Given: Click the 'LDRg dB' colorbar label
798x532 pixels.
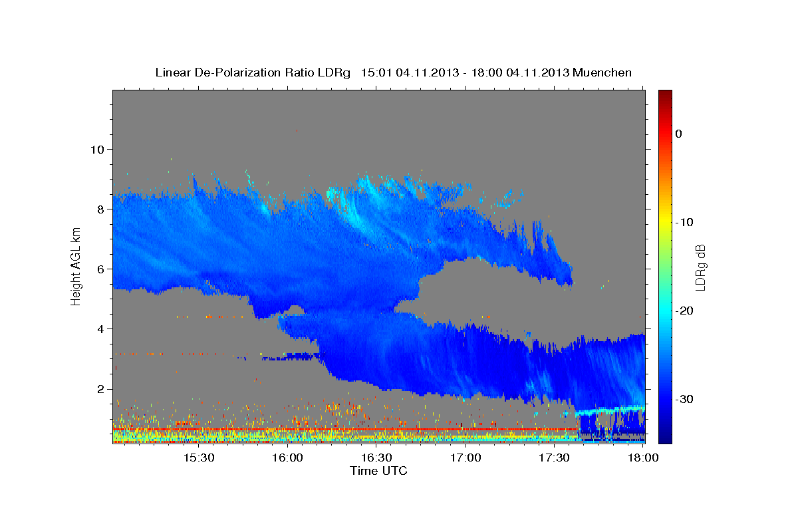Looking at the screenshot, I should pyautogui.click(x=700, y=267).
